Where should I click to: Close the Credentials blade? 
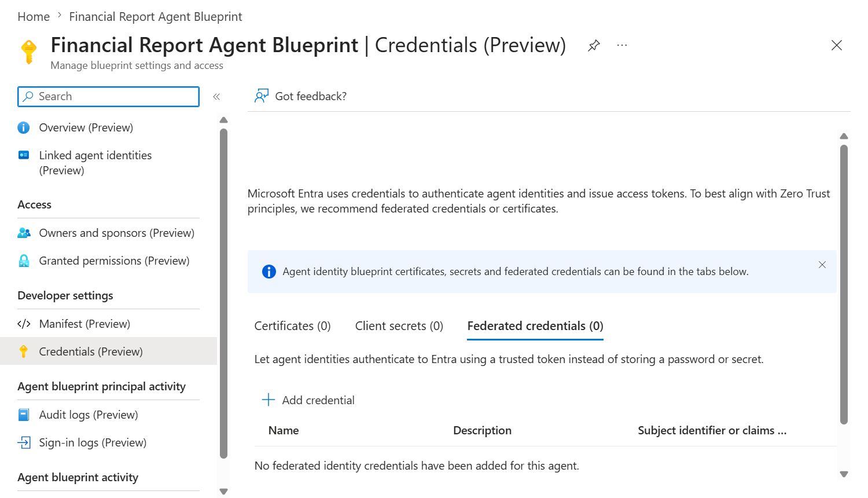pyautogui.click(x=837, y=45)
